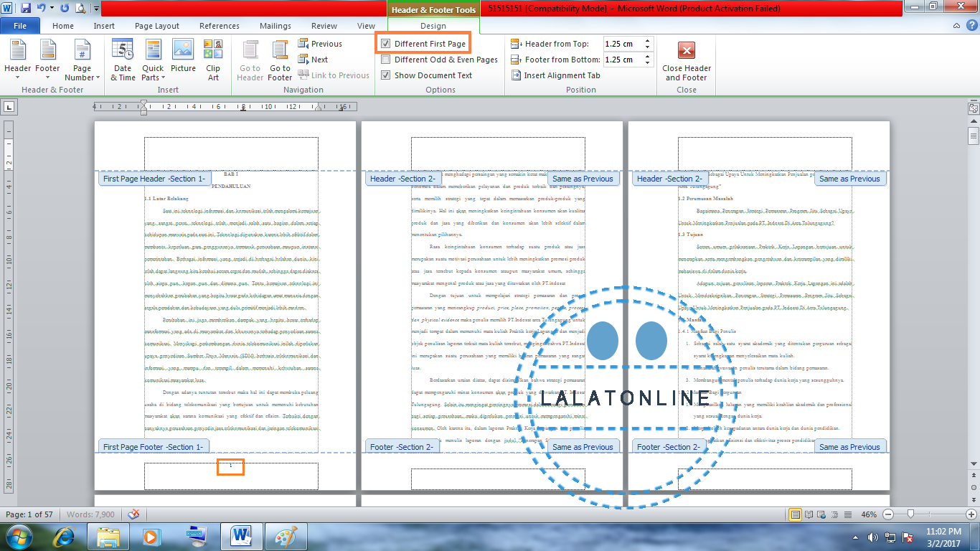Click Link to Previous in the Navigation group

tap(333, 75)
